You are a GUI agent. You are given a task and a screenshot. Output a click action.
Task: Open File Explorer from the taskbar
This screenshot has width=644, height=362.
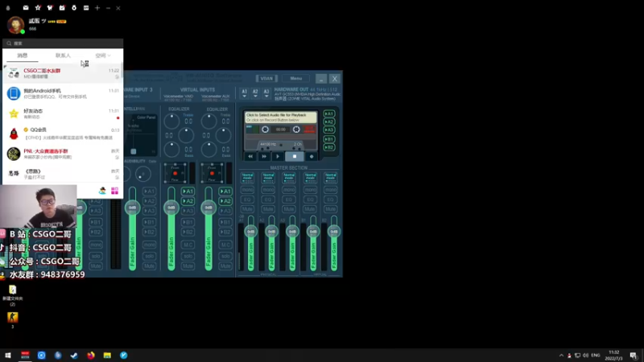tap(107, 356)
